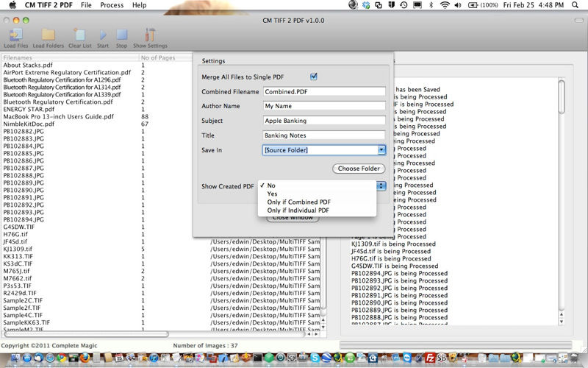Click the Title field containing Banking Notes
The height and width of the screenshot is (368, 588).
324,135
